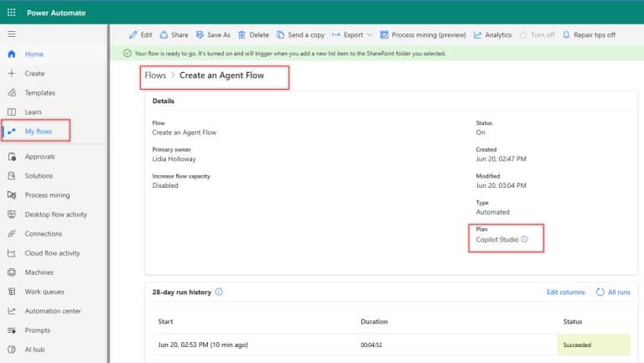Screen dimensions: 644x363
Task: Turn off repair tips bell option
Action: coord(589,35)
